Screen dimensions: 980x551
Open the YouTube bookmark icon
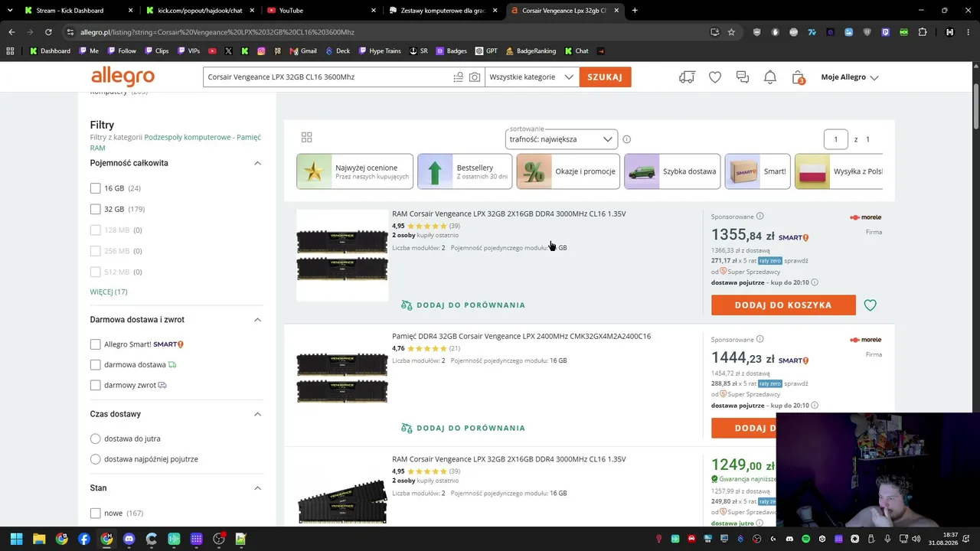(212, 51)
